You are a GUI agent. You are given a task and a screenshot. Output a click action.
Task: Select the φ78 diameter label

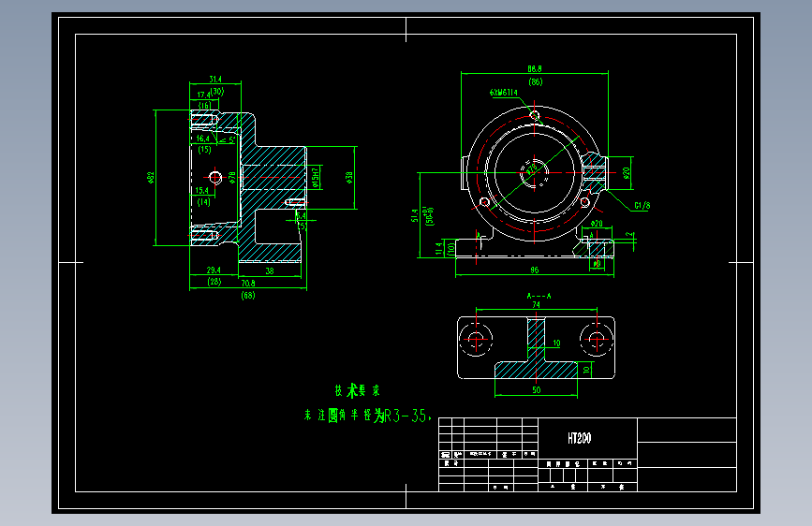232,178
